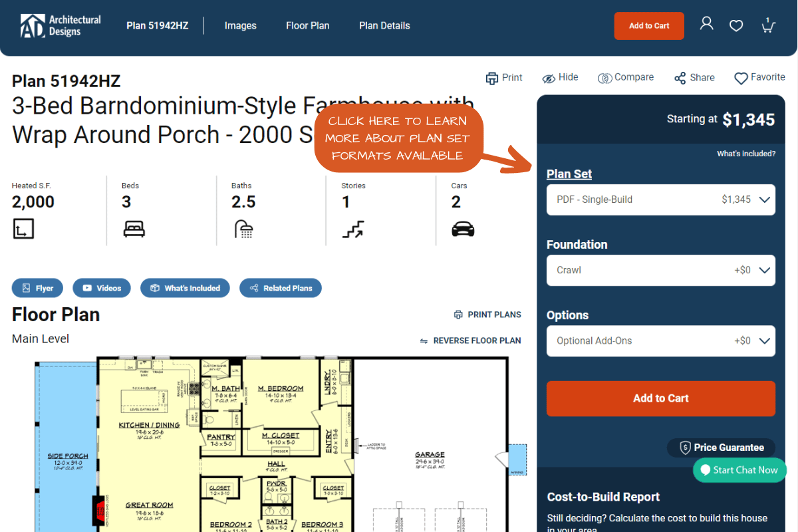Screen dimensions: 798x532
Task: Click the main level floor plan image
Action: pyautogui.click(x=279, y=444)
